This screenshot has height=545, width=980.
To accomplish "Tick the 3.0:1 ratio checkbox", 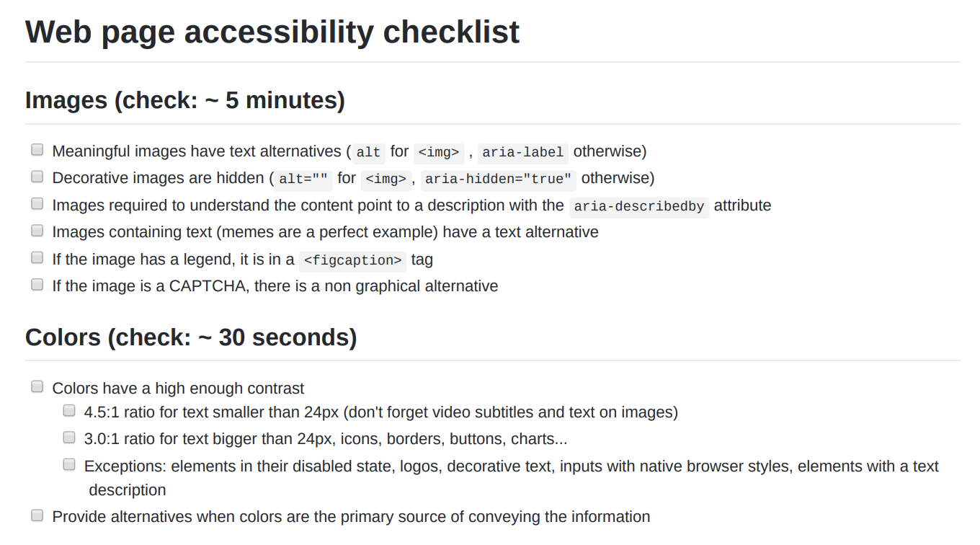I will [x=68, y=437].
